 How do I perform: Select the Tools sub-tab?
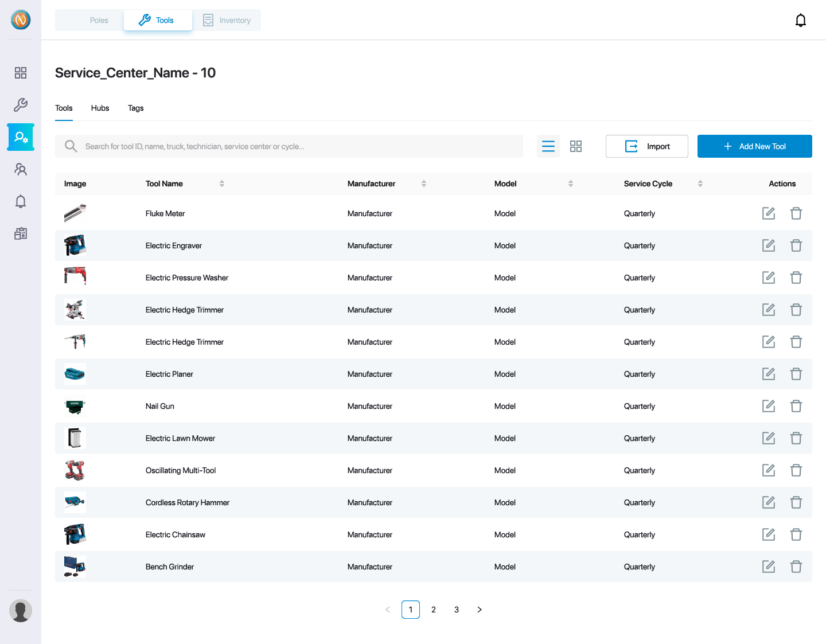coord(64,108)
